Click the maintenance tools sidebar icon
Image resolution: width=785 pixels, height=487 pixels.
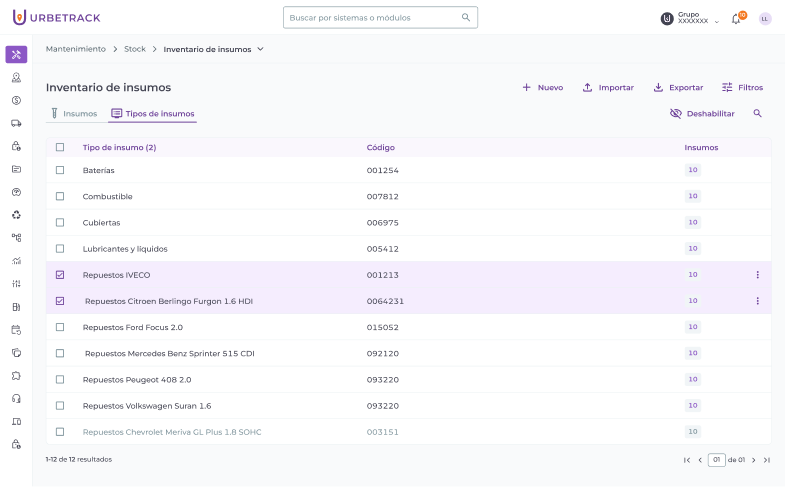(x=16, y=54)
